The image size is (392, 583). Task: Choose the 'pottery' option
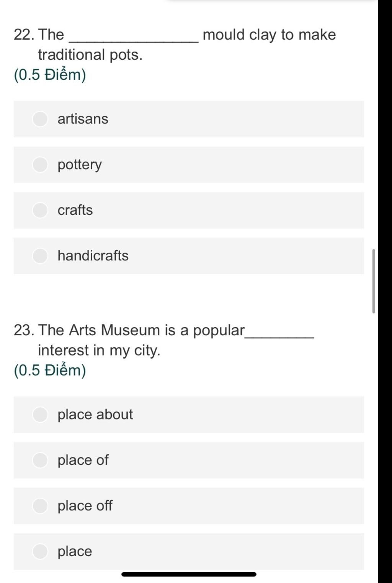40,165
